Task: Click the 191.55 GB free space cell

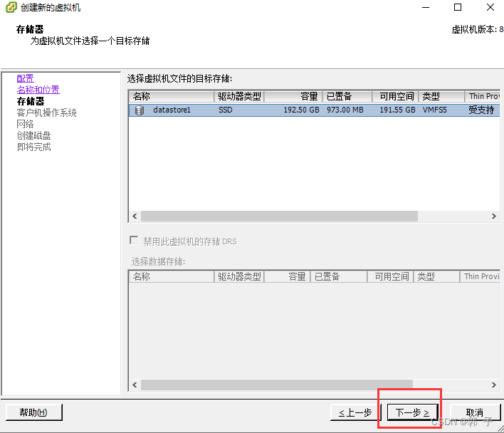Action: (397, 110)
